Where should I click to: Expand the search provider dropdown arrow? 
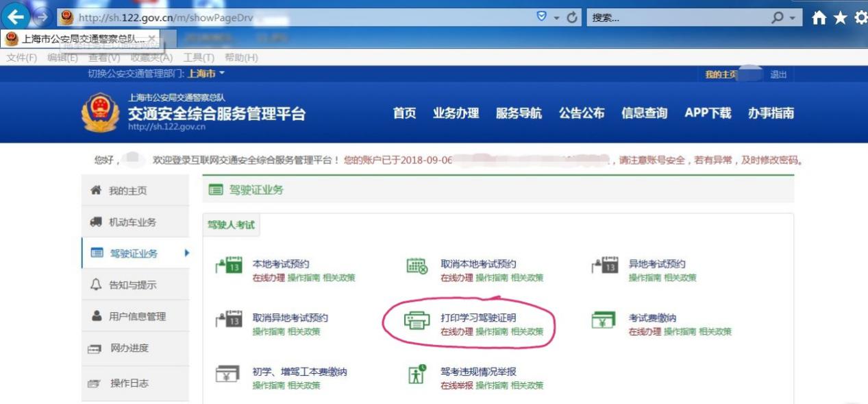point(791,18)
